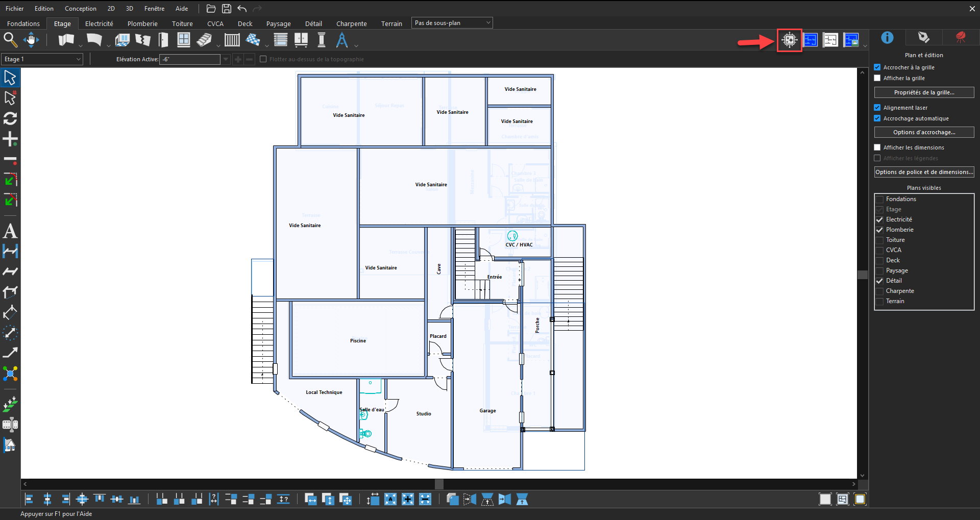Select the curved wall tool
The width and height of the screenshot is (980, 520).
94,39
